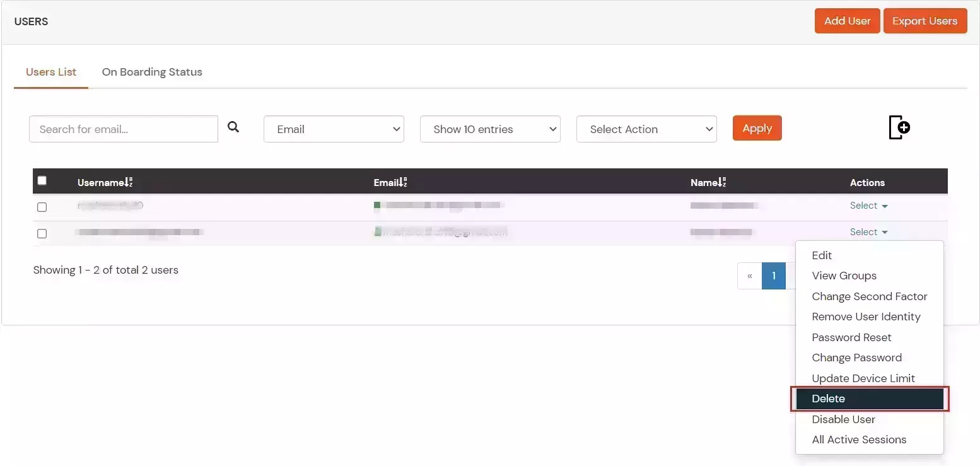The image size is (980, 466).
Task: Choose Edit from the actions menu
Action: coord(870,255)
